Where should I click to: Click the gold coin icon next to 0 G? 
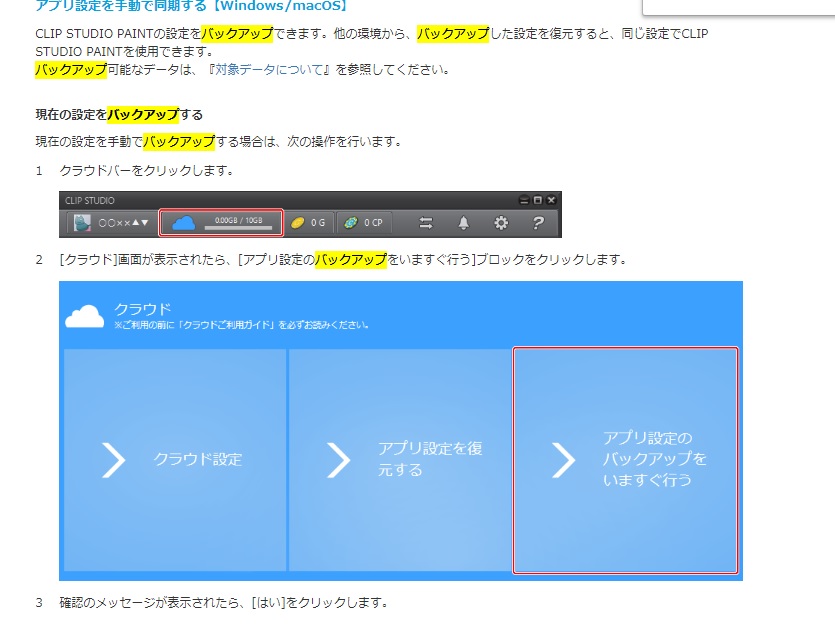pos(298,223)
